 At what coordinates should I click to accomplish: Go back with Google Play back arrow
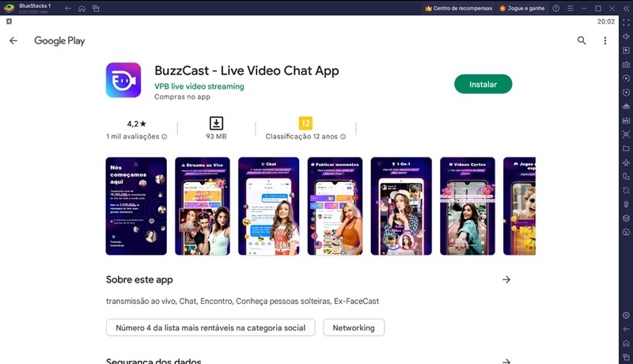tap(13, 41)
